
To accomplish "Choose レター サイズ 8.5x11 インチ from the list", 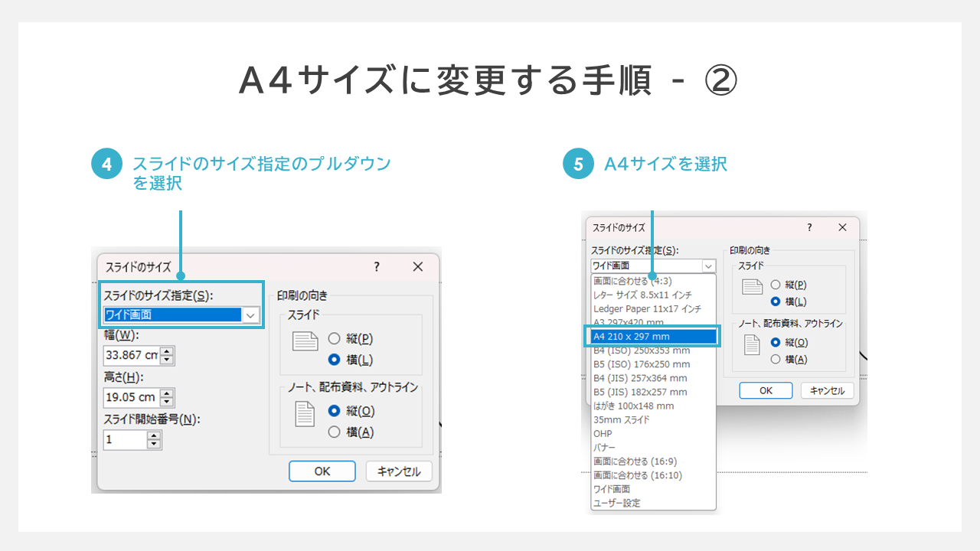I will pos(653,295).
